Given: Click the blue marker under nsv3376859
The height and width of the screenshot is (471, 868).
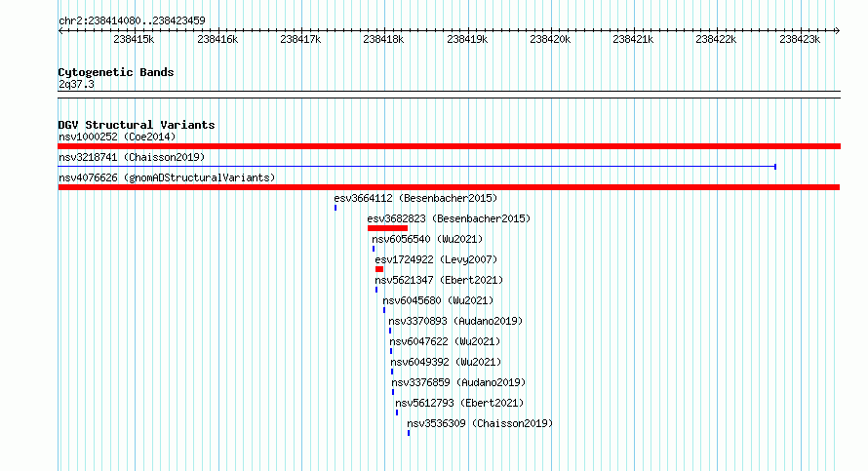Looking at the screenshot, I should [393, 392].
